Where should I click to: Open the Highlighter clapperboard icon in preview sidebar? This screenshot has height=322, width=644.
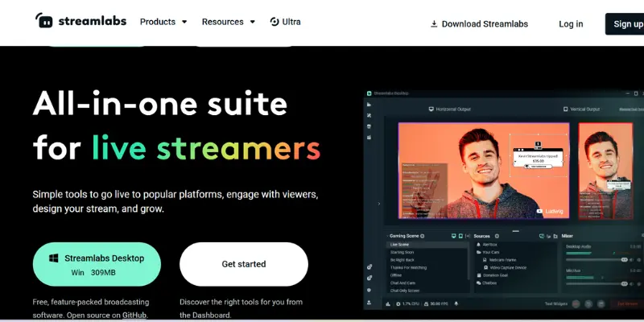(x=369, y=137)
